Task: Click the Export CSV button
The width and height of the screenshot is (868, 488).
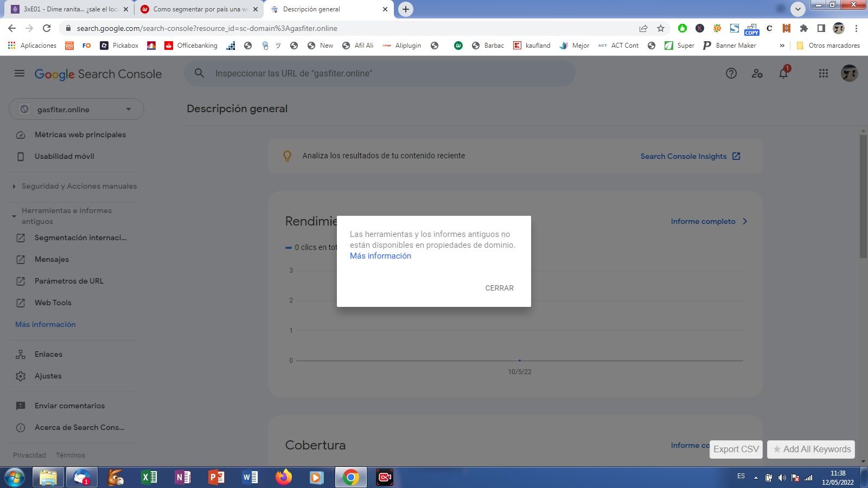Action: point(736,449)
